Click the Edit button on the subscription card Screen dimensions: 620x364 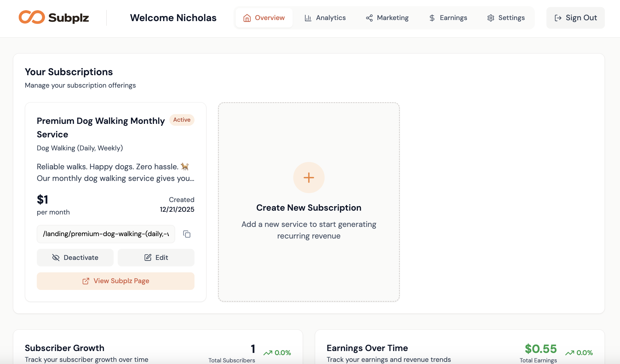tap(156, 257)
